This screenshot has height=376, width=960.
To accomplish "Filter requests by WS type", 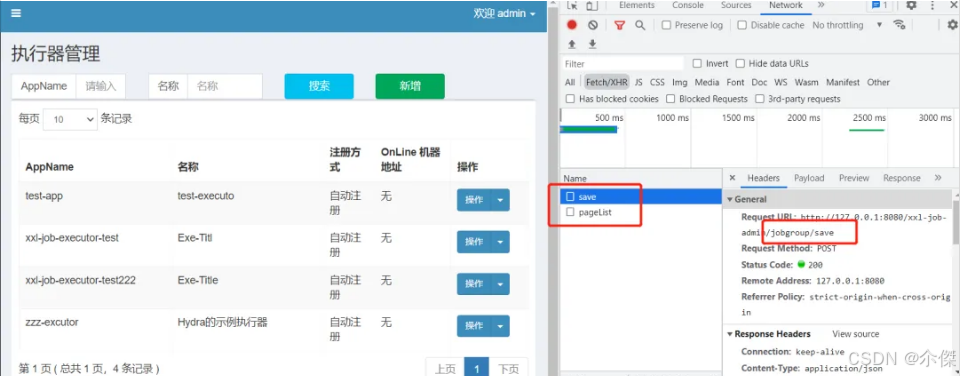I will tap(781, 82).
